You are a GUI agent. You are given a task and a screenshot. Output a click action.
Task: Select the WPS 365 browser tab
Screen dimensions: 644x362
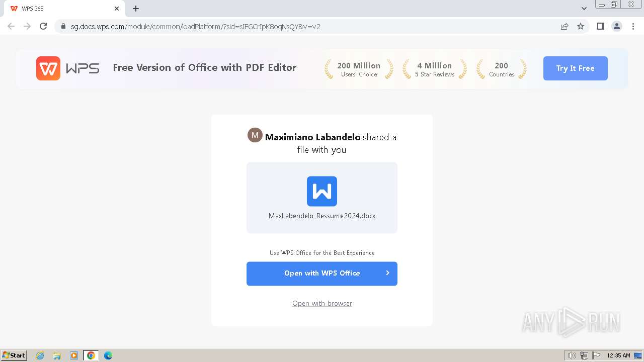click(x=64, y=9)
